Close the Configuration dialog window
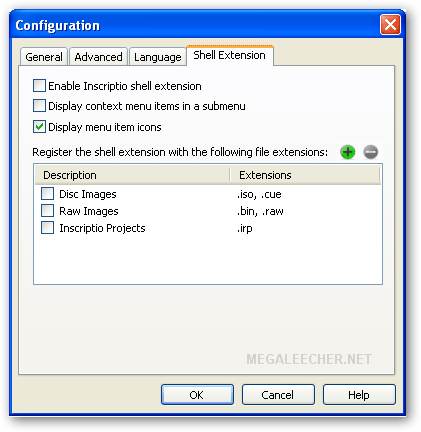The width and height of the screenshot is (421, 432). (390, 25)
